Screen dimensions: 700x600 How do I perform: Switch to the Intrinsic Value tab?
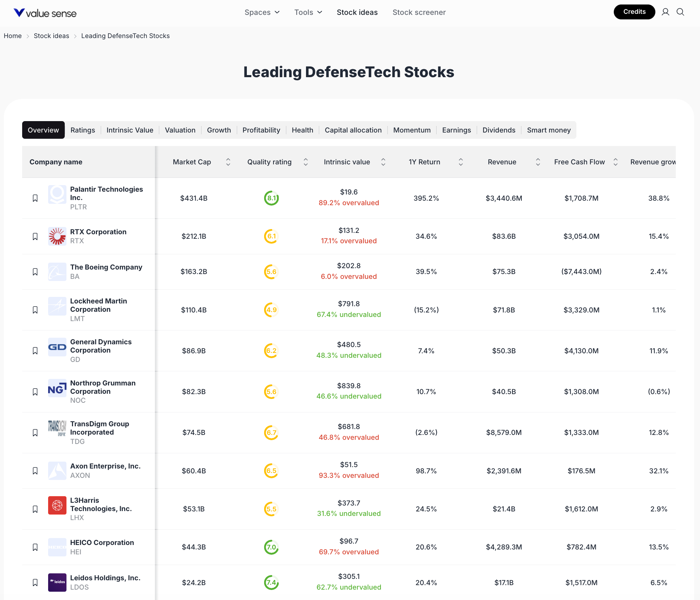pyautogui.click(x=130, y=130)
